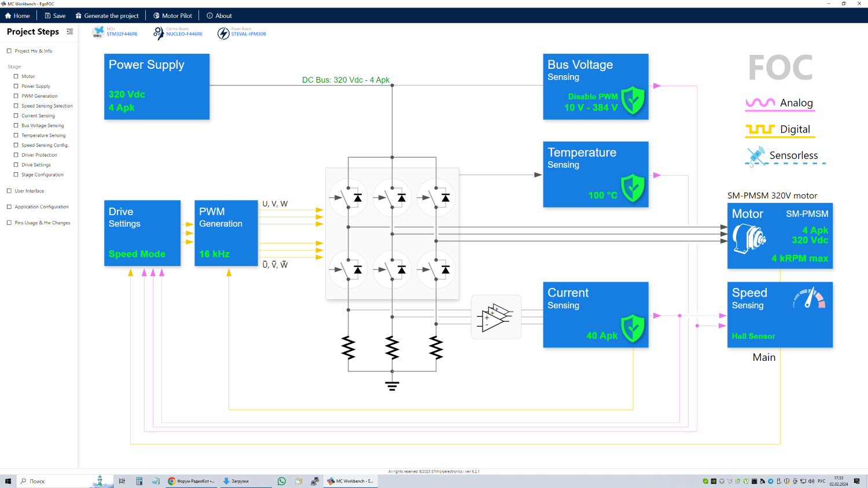868x488 pixels.
Task: Click the top-left inverter switch symbol
Action: [348, 198]
